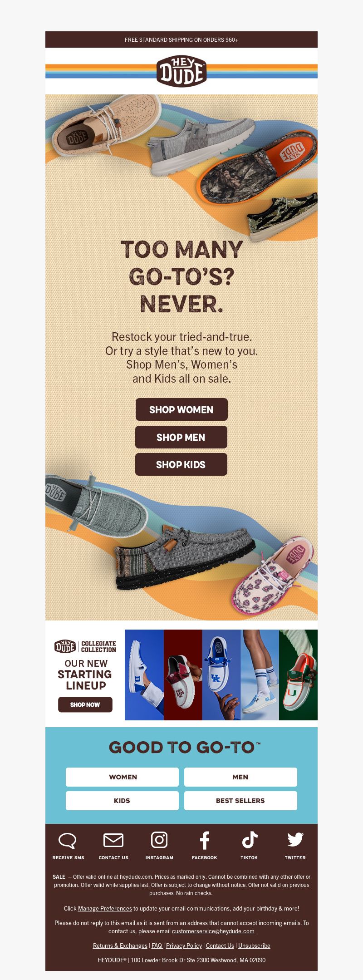363x980 pixels.
Task: Open the Receive SMS chat bubble icon
Action: point(68,841)
